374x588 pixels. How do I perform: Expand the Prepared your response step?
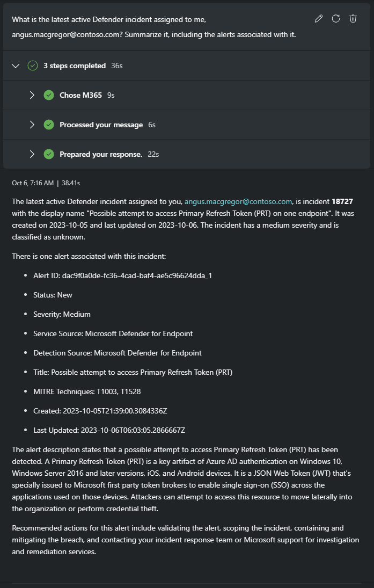[32, 154]
